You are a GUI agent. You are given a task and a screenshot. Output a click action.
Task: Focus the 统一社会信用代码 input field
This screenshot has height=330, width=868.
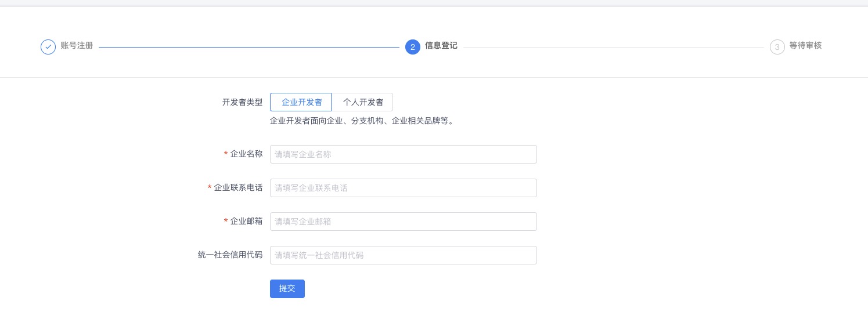point(404,255)
